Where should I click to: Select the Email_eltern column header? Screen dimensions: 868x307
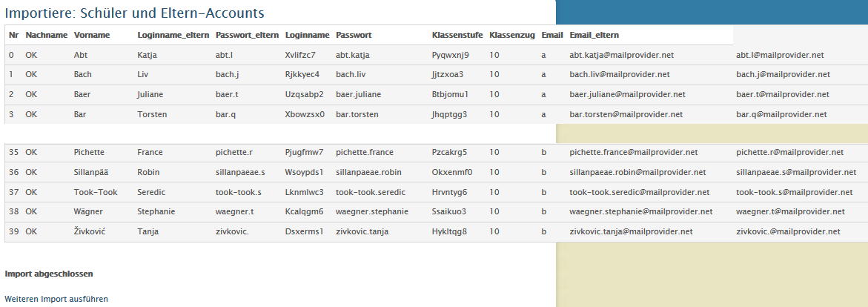pyautogui.click(x=594, y=35)
